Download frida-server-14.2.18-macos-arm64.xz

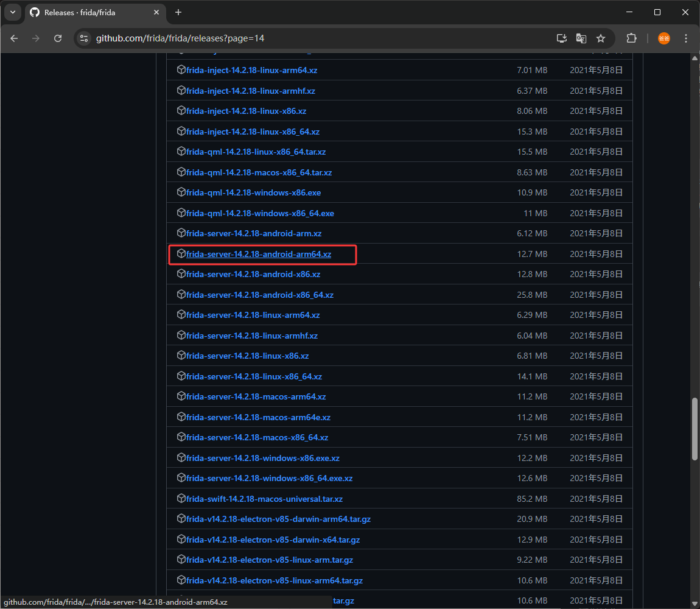[256, 397]
